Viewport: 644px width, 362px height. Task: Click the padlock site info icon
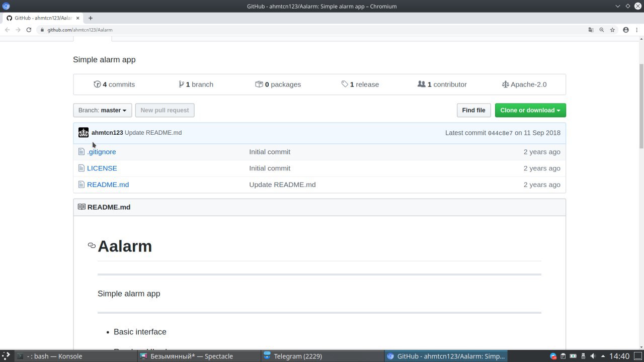[43, 30]
